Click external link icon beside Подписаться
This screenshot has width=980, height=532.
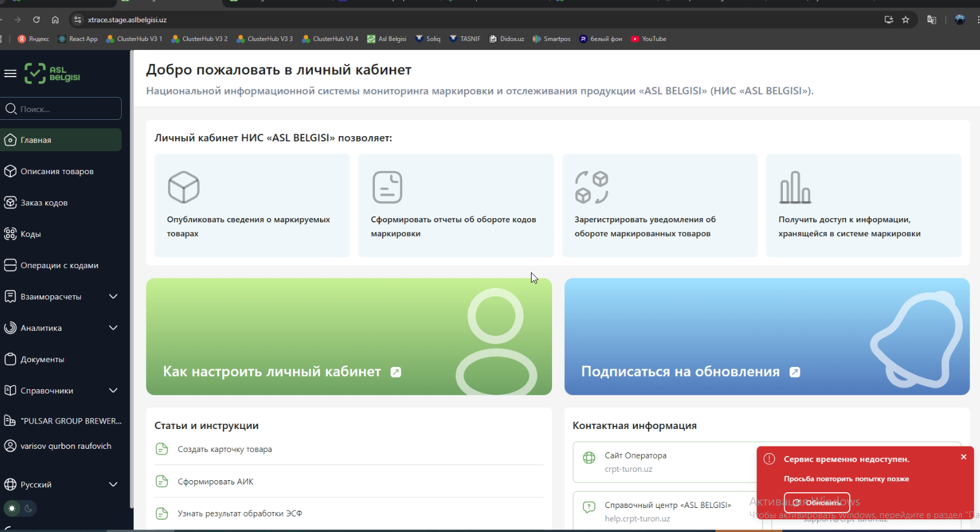click(795, 372)
